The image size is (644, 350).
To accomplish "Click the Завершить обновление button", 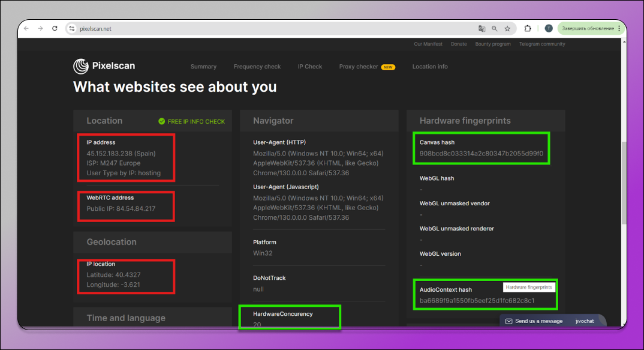I will click(588, 28).
